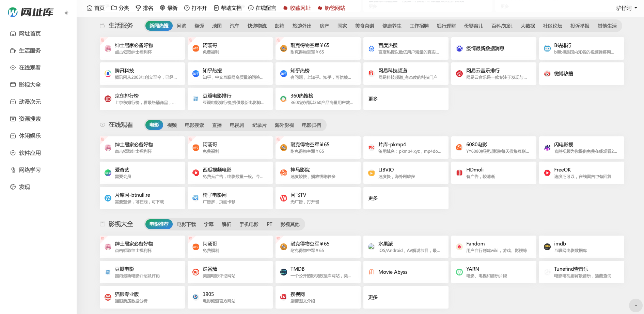The width and height of the screenshot is (644, 314).
Task: Click the HDmoli HD icon
Action: (459, 173)
